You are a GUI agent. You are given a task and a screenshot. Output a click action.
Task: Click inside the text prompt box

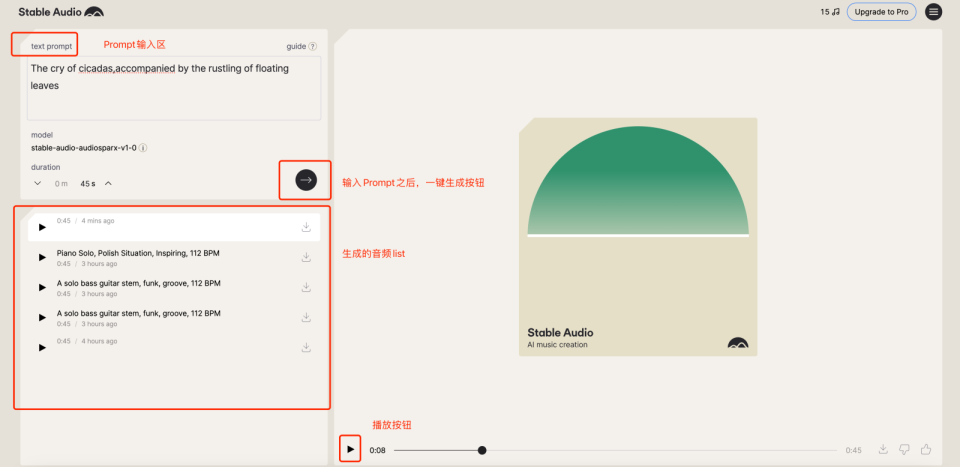pos(174,89)
